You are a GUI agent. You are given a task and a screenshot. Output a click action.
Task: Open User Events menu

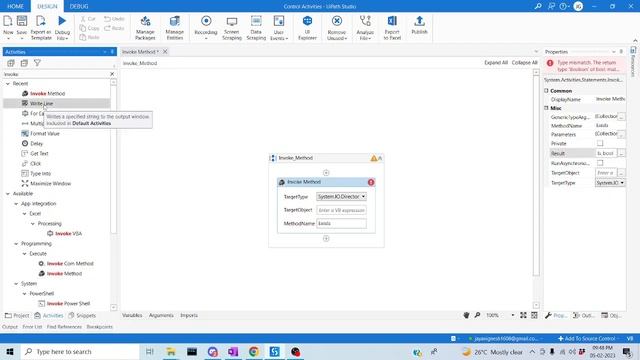coord(279,27)
